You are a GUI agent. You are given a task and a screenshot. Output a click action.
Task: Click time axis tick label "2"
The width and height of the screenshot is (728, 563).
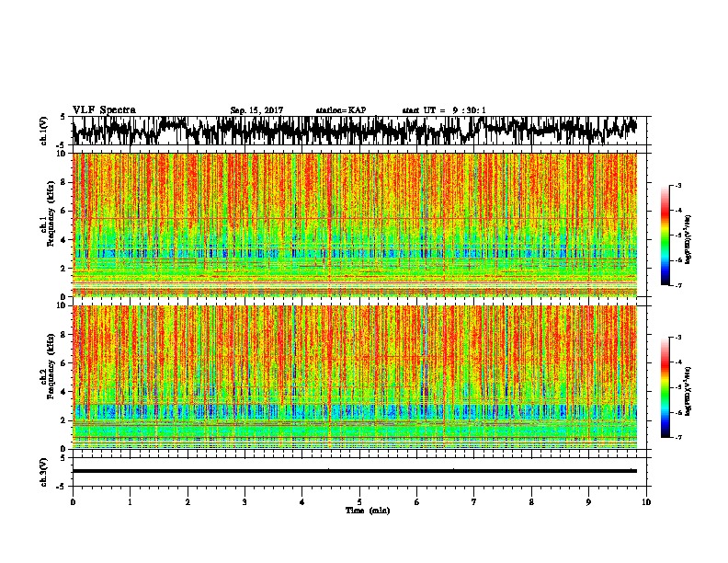(188, 502)
